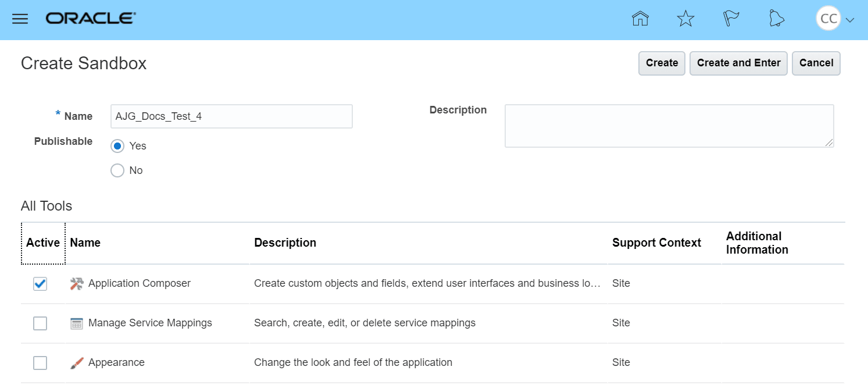This screenshot has width=868, height=388.
Task: Uncheck Active for Application Composer
Action: coord(40,283)
